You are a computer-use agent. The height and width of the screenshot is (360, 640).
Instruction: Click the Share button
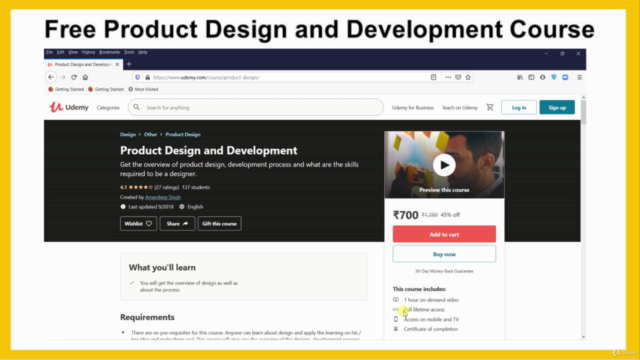[177, 224]
